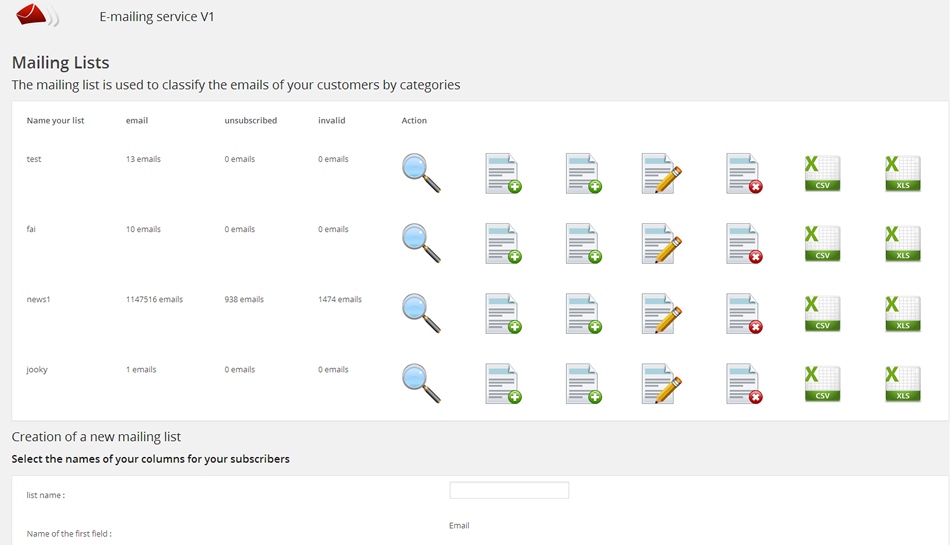Click the 'Name your list' column header

click(x=55, y=121)
